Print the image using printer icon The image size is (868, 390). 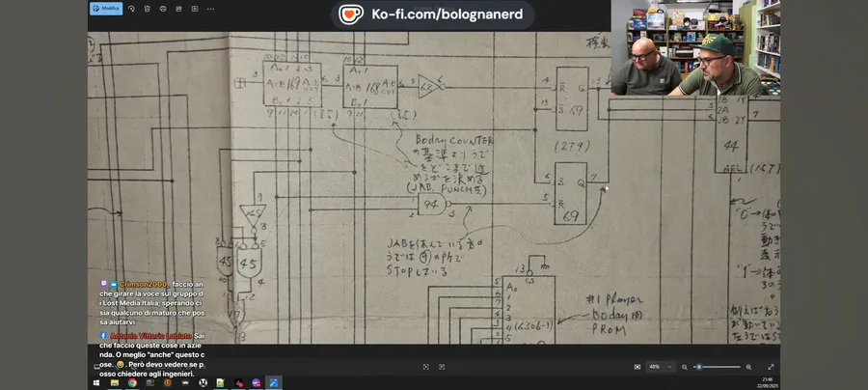click(x=163, y=9)
